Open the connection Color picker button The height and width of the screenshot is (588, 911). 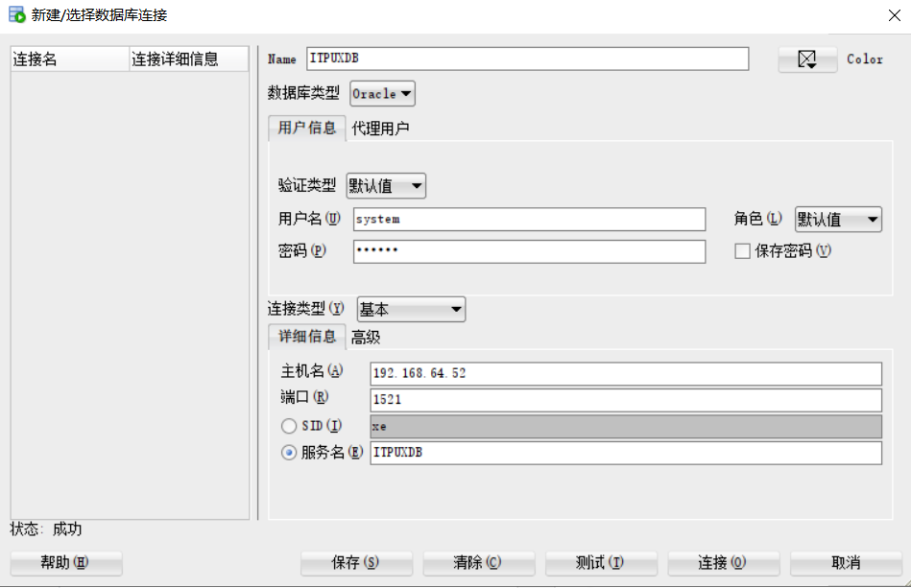(807, 59)
